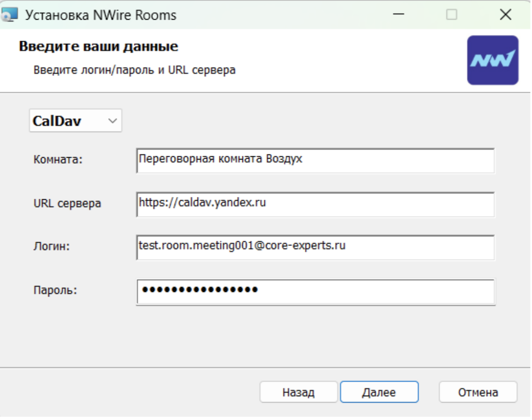532x420 pixels.
Task: Minimize the NWire Rooms installer window
Action: [x=398, y=15]
